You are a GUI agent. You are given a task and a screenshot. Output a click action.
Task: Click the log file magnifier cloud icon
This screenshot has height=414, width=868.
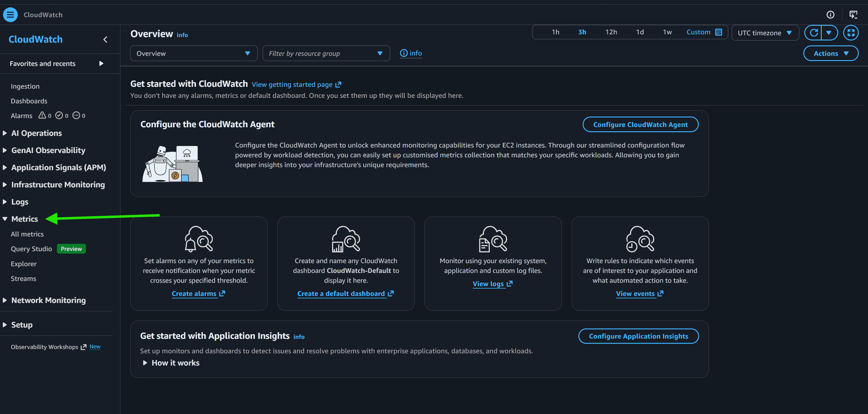tap(493, 239)
